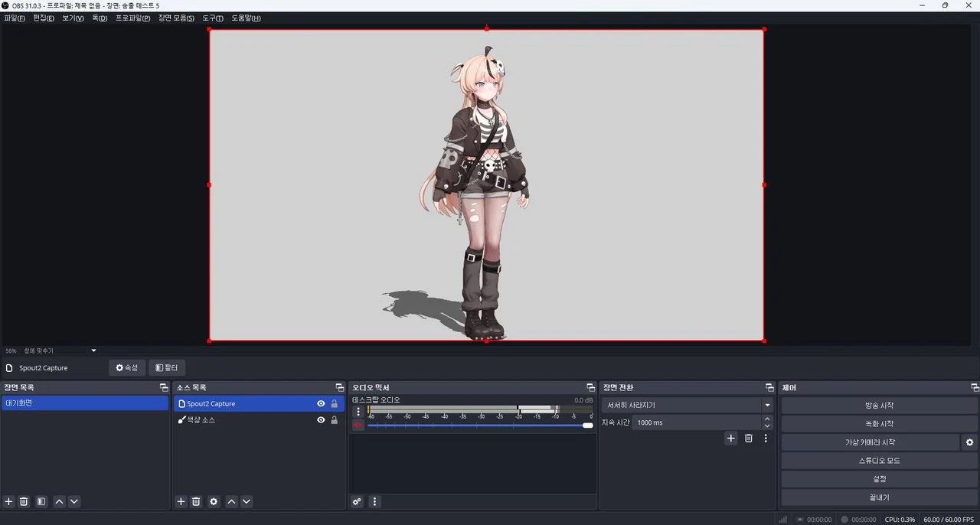Image resolution: width=980 pixels, height=525 pixels.
Task: Click the 60.00 / 60.00 FPS status text
Action: click(948, 520)
